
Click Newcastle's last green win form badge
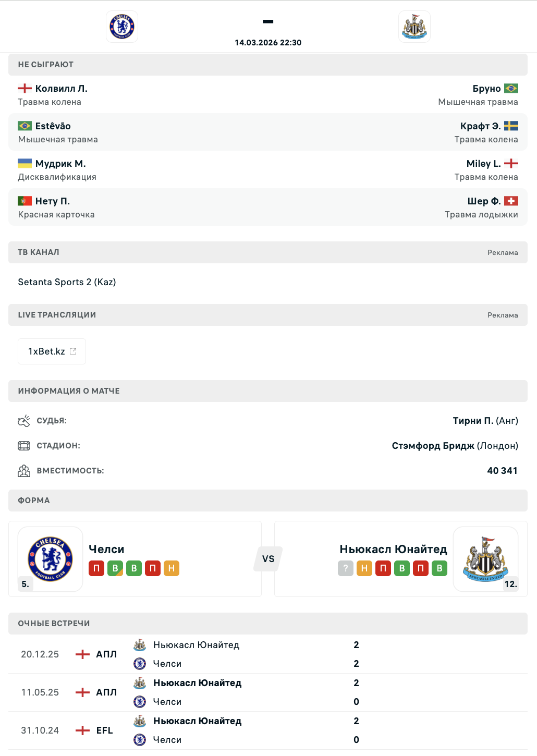tap(440, 568)
